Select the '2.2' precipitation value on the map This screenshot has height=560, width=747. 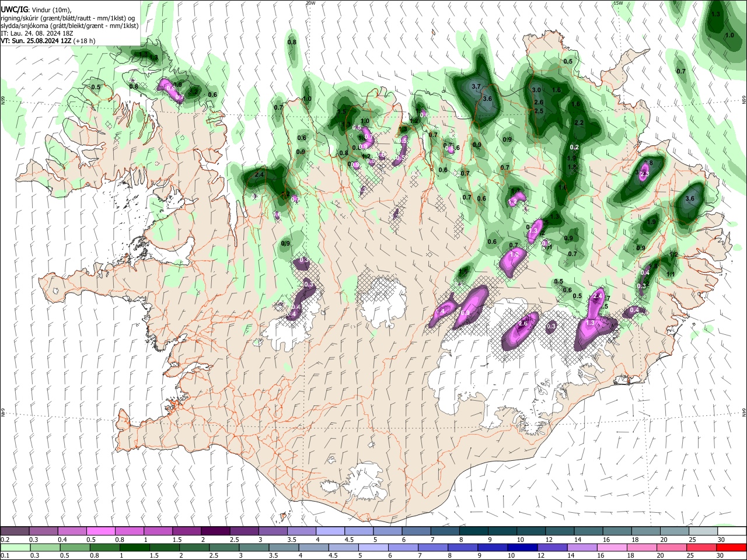580,123
